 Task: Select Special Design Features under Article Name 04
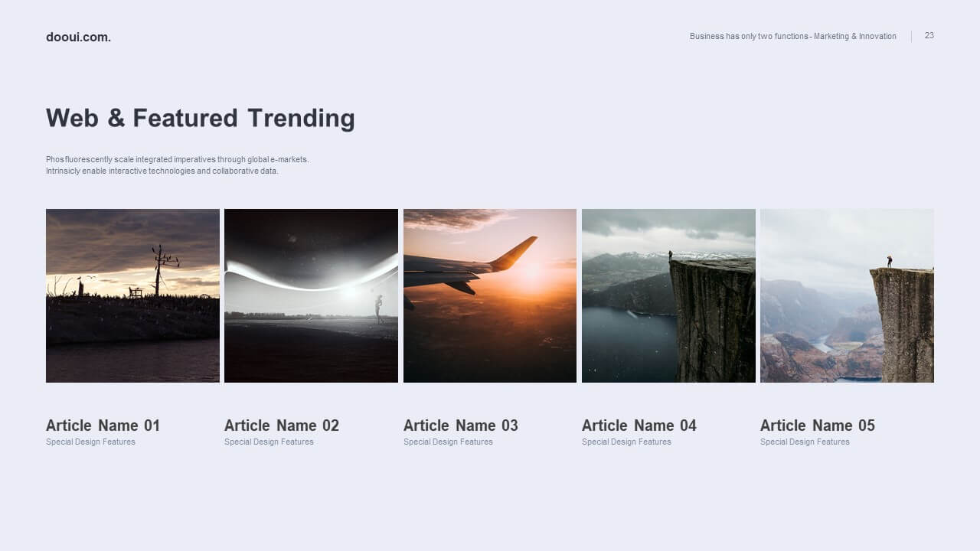click(626, 442)
